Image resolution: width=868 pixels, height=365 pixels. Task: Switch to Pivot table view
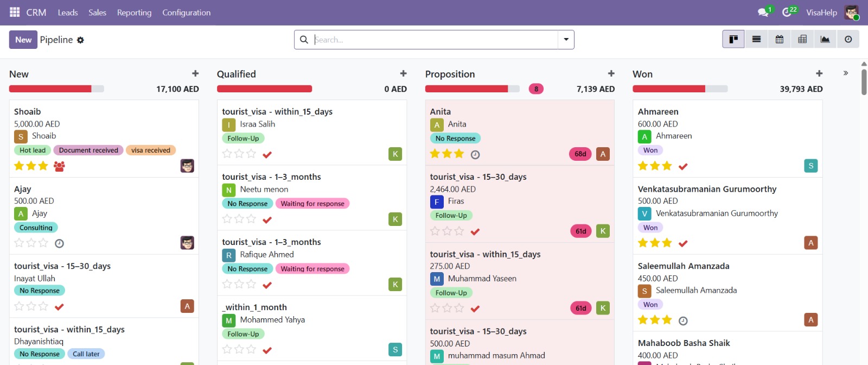point(802,39)
